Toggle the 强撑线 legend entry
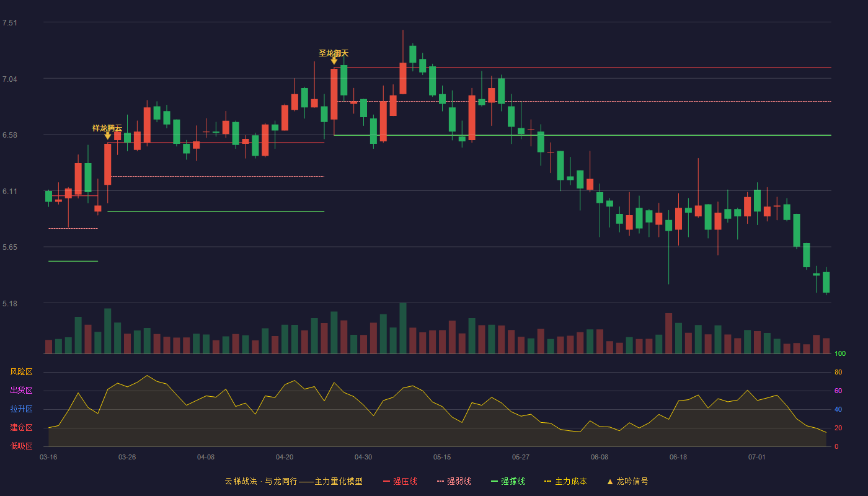Screen dimensions: 868x496 coord(508,481)
